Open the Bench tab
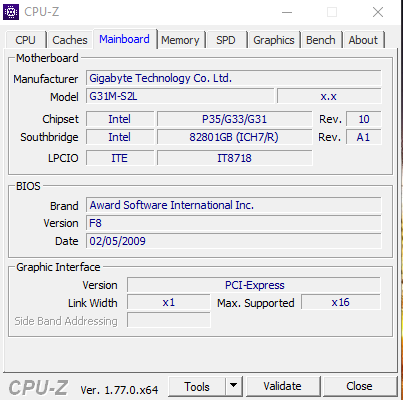Image resolution: width=403 pixels, height=400 pixels. 321,40
